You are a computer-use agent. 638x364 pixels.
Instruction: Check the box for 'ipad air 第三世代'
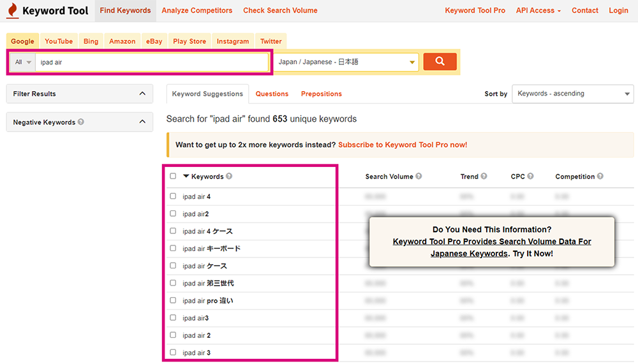coord(173,282)
